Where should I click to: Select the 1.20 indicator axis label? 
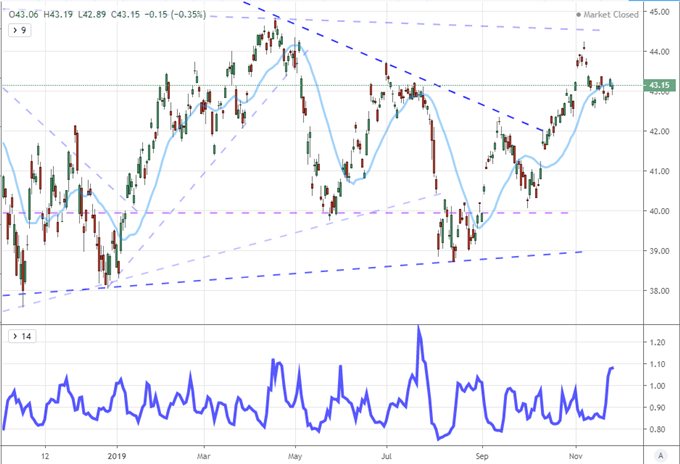(x=657, y=343)
